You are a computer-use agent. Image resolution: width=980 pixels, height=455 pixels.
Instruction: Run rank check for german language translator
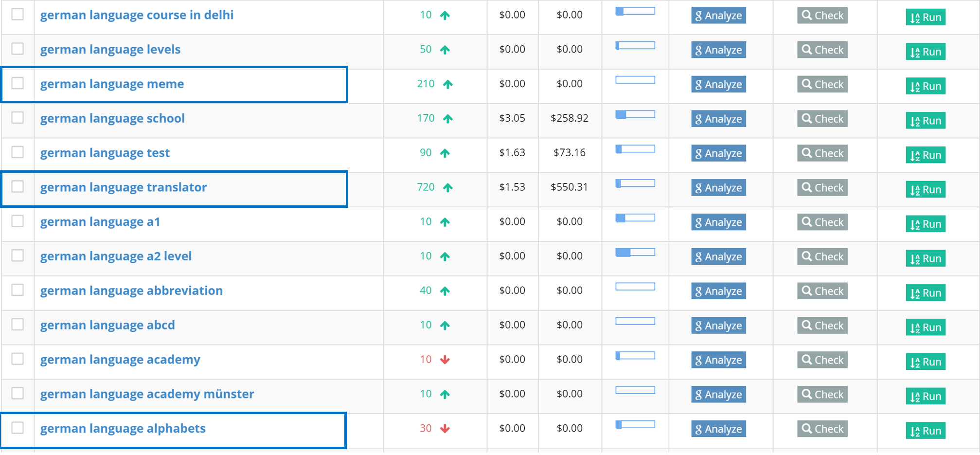point(925,190)
